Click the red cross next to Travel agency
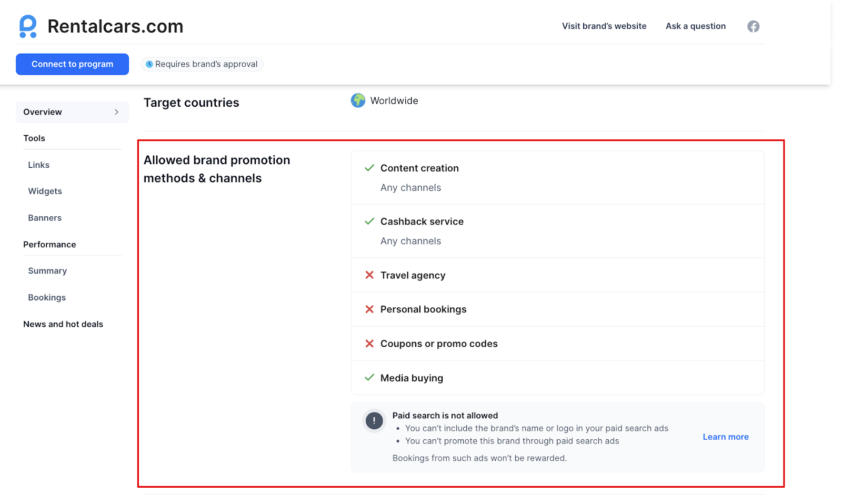 [369, 275]
